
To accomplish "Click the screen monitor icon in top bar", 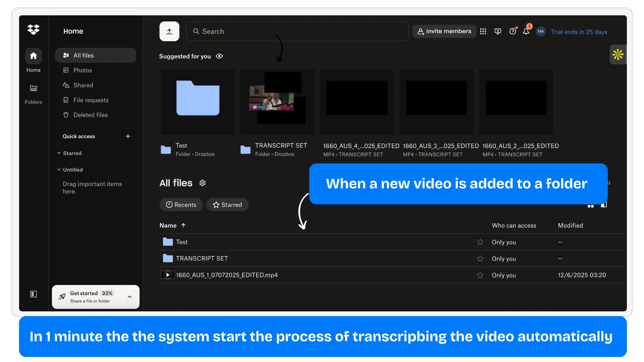I will click(498, 32).
